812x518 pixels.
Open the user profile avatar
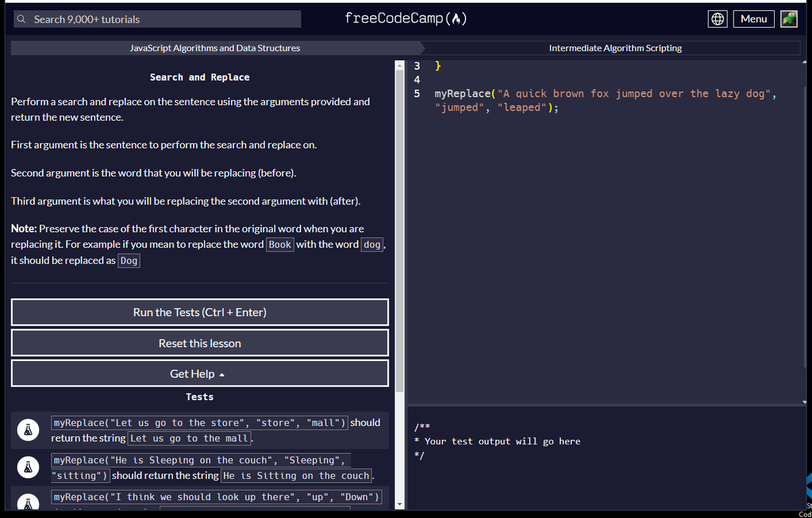(x=790, y=19)
